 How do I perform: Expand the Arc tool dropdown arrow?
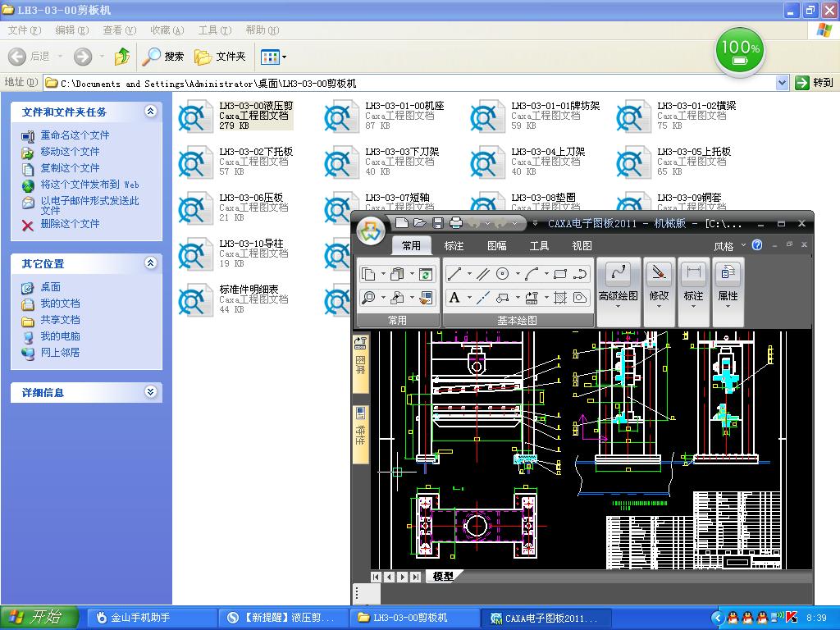coord(546,274)
